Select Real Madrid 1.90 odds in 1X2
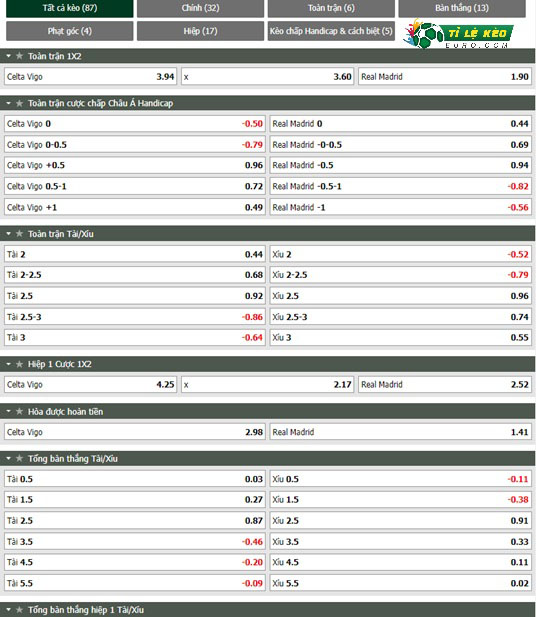536x617 pixels. (445, 77)
